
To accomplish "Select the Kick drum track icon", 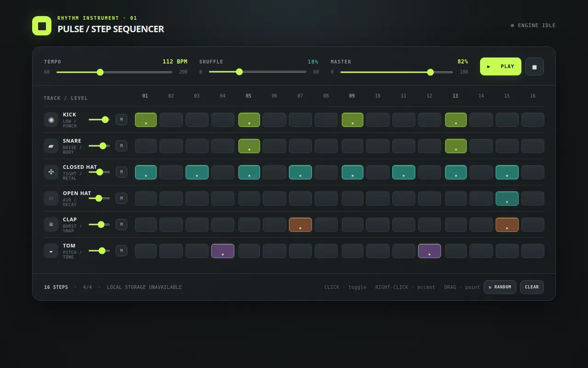I will [x=51, y=120].
